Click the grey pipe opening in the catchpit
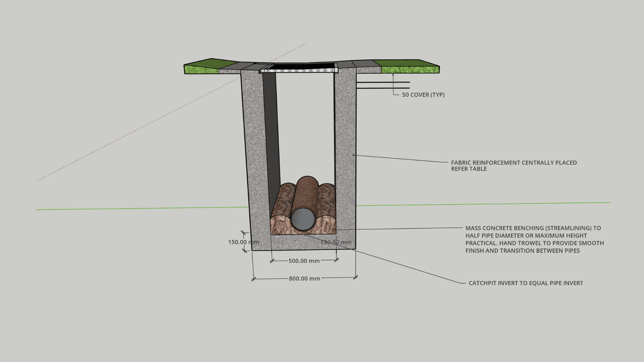The image size is (644, 362). tap(303, 219)
